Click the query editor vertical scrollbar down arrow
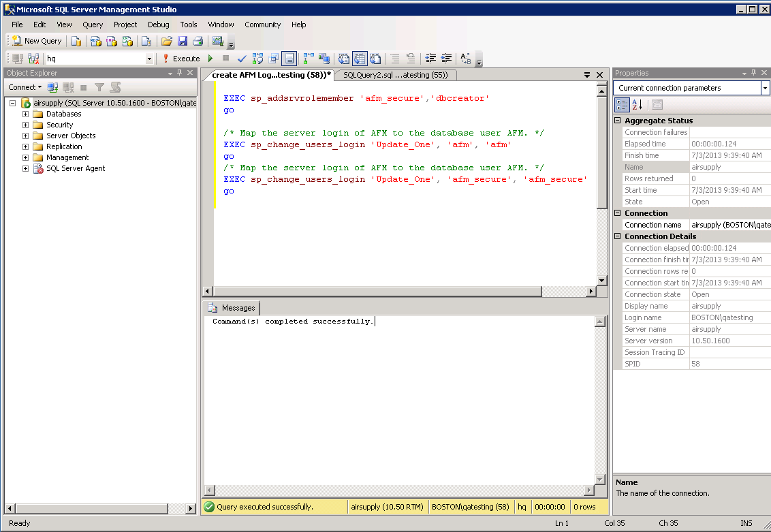Image resolution: width=771 pixels, height=532 pixels. click(602, 280)
